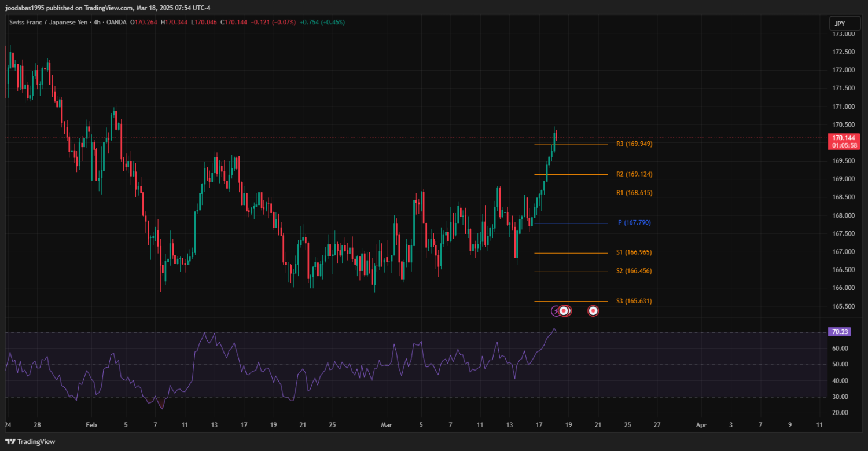This screenshot has width=868, height=451.
Task: Select the R1 (168.615) pivot label
Action: 634,193
